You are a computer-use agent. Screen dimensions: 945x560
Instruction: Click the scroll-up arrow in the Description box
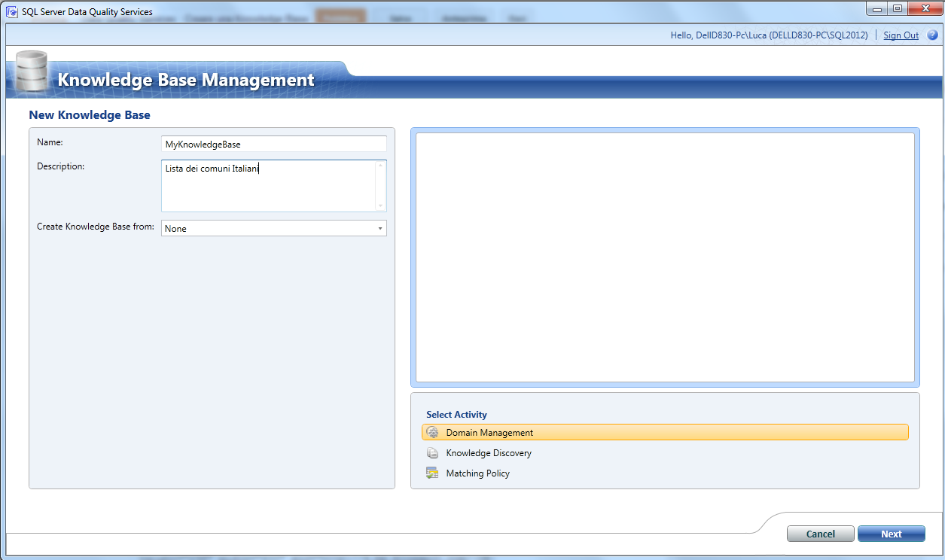click(382, 165)
